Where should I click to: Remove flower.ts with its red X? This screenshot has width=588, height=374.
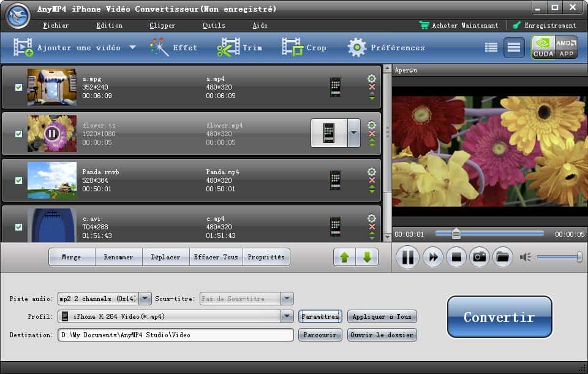tap(372, 134)
